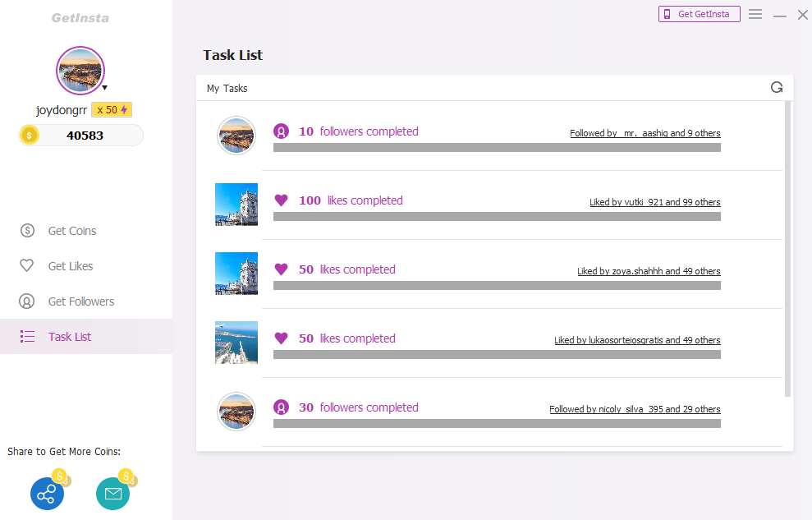Open the hamburger menu in title bar
Screen dimensions: 812x520
[x=755, y=14]
